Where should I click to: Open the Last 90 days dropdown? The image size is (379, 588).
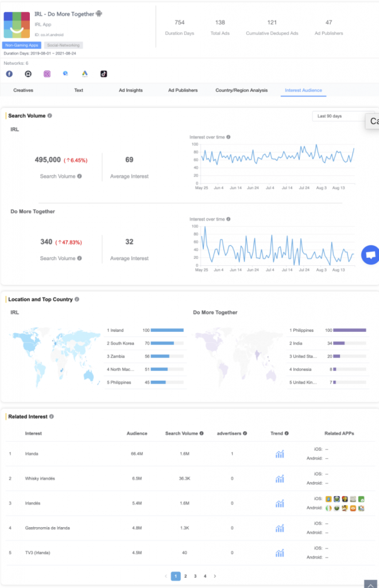343,116
